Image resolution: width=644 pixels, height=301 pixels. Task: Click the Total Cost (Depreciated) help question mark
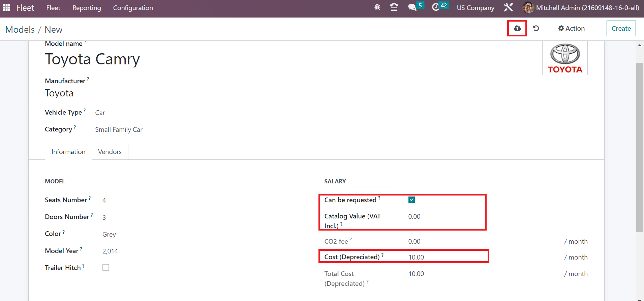(368, 281)
